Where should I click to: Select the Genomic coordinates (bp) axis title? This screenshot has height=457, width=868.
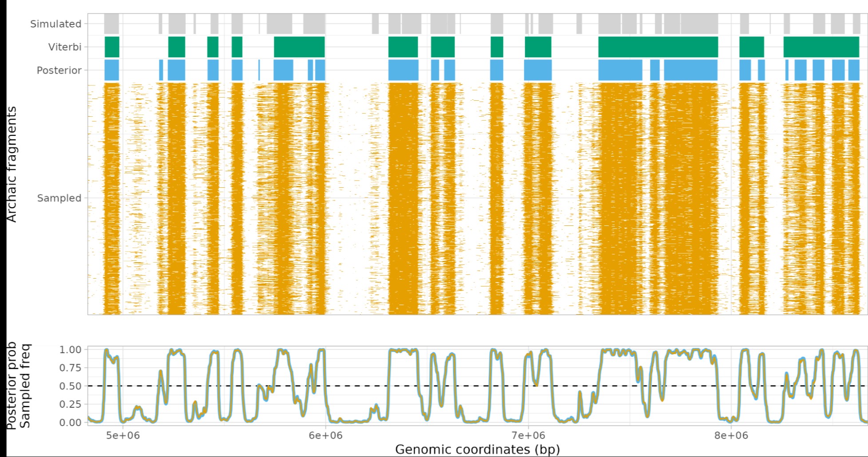pos(477,449)
